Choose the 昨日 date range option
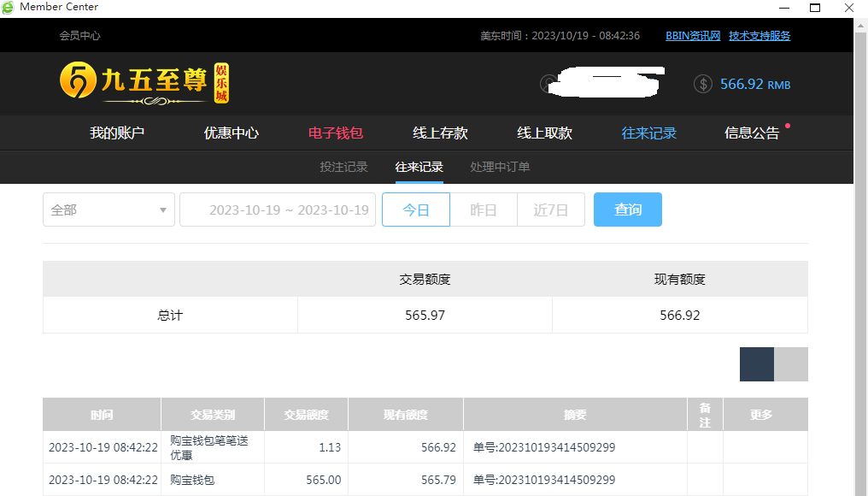868x496 pixels. pyautogui.click(x=484, y=210)
